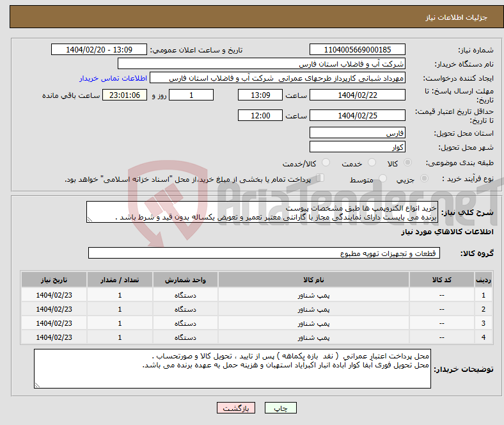
Task: Click the کد کالا column header
Action: [x=442, y=280]
